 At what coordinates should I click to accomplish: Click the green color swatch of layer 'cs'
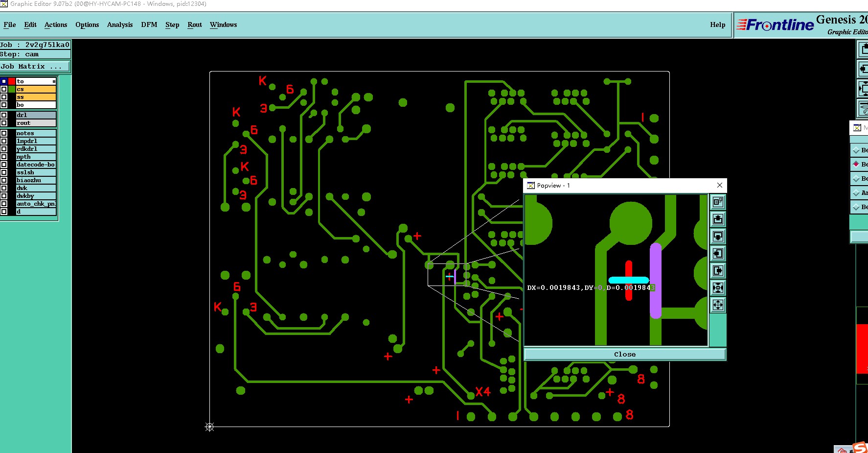coord(12,89)
